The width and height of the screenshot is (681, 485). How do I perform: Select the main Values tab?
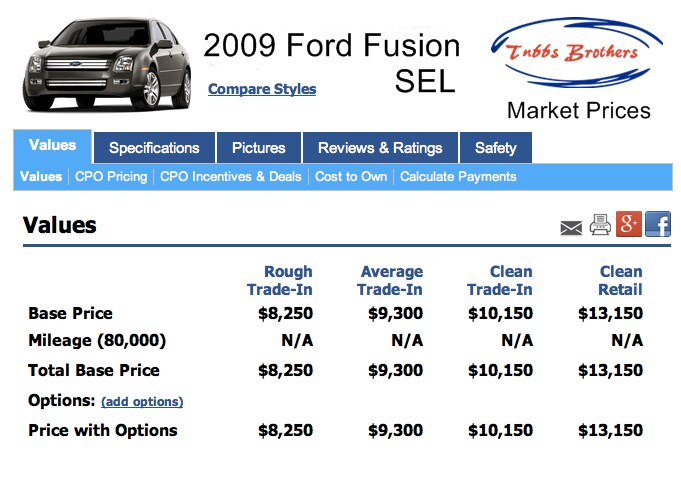(x=53, y=146)
